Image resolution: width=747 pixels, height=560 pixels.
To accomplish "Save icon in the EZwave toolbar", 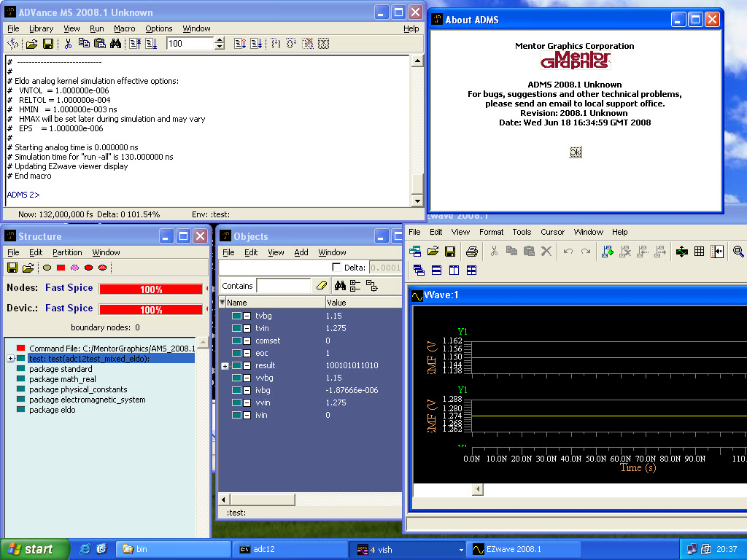I will [x=449, y=252].
